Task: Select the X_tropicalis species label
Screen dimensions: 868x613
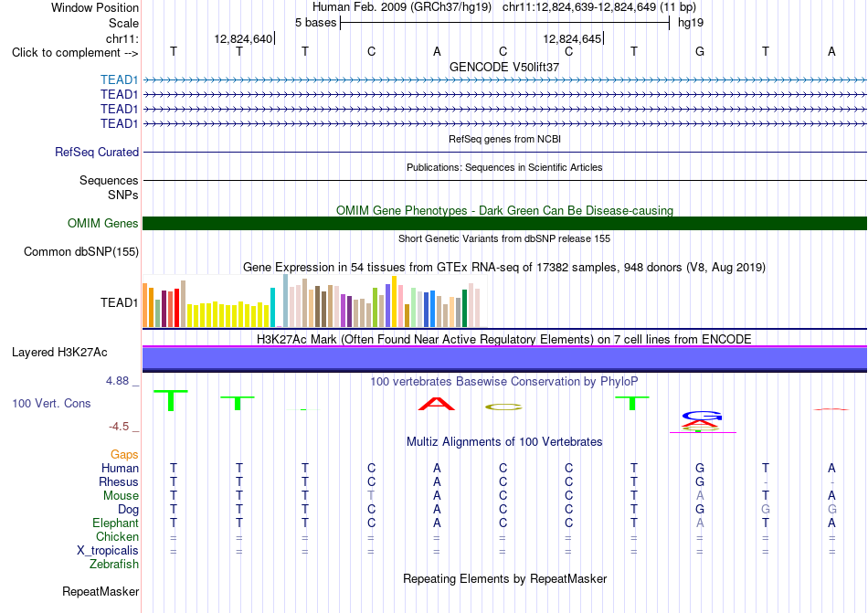Action: pos(108,551)
